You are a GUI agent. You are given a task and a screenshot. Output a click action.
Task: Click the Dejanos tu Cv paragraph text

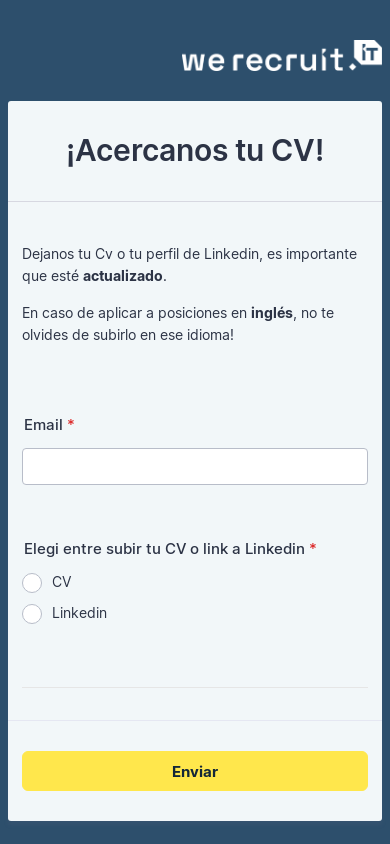189,265
